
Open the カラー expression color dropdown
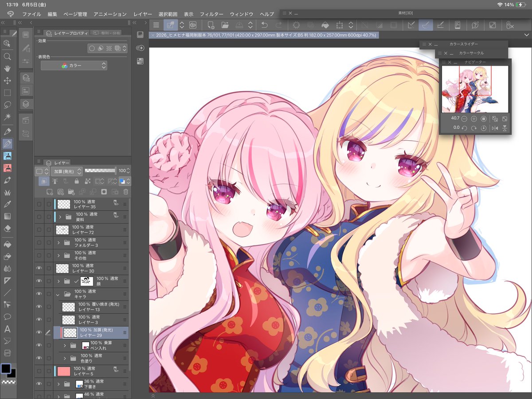74,65
